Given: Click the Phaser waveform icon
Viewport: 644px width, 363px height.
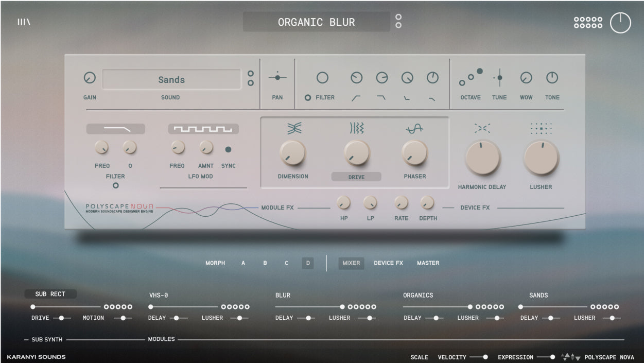Looking at the screenshot, I should [414, 129].
